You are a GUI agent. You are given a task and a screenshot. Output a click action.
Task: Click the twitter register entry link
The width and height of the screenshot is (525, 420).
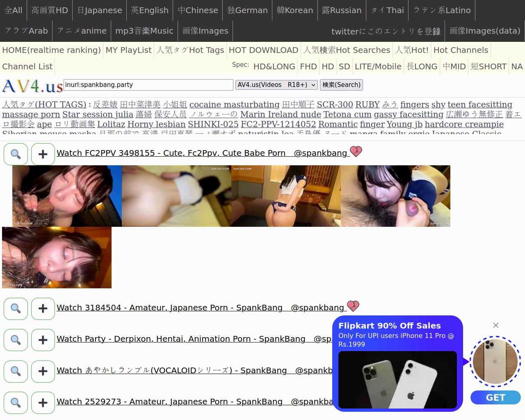coord(386,31)
